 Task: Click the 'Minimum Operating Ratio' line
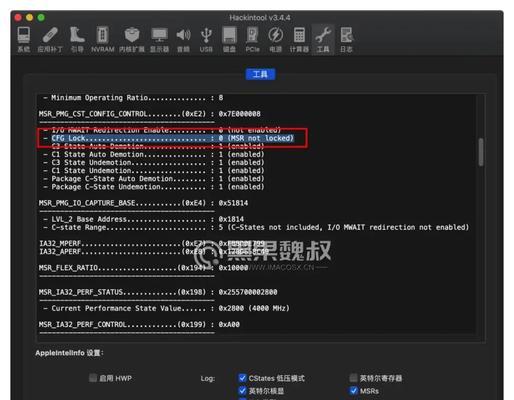[133, 98]
